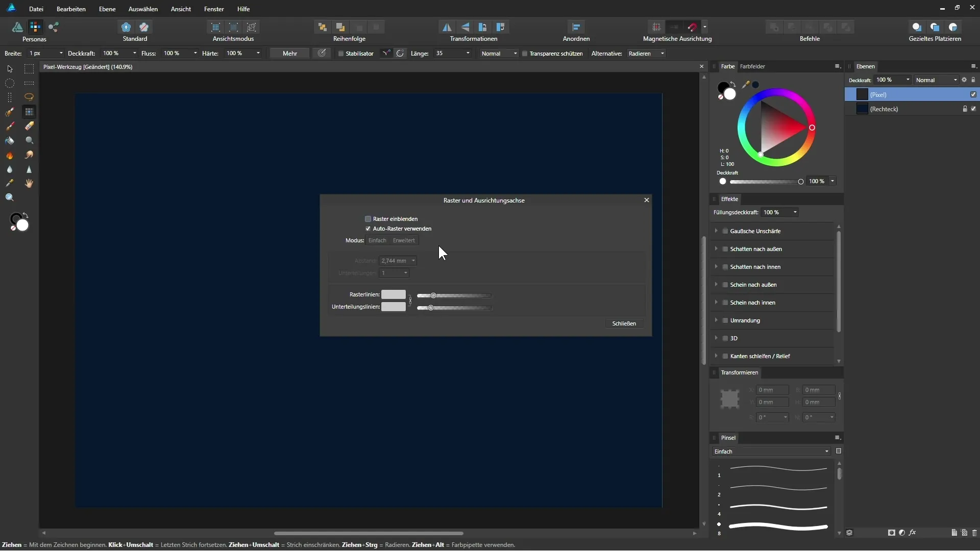Select 'Erweitert' grid mode button
The width and height of the screenshot is (980, 551).
coord(404,240)
